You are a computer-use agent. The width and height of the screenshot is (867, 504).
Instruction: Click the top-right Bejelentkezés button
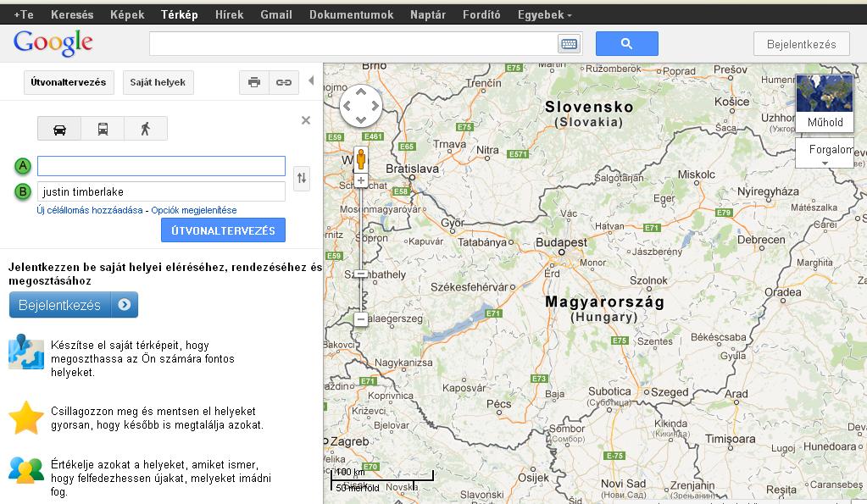[801, 44]
